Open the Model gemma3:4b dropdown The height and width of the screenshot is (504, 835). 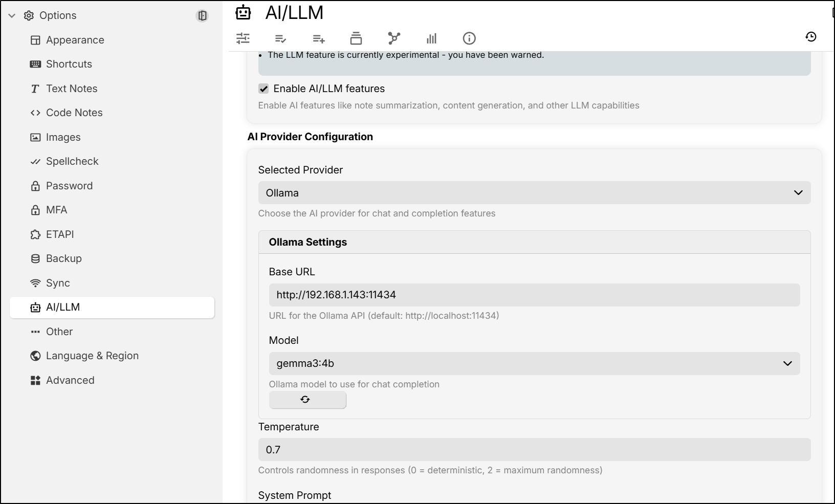534,363
